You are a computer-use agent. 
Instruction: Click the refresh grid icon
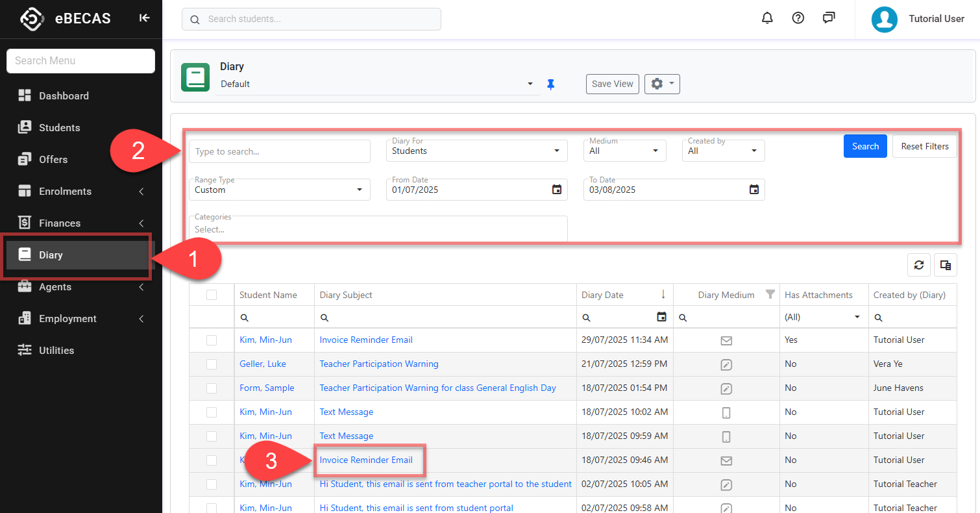919,265
